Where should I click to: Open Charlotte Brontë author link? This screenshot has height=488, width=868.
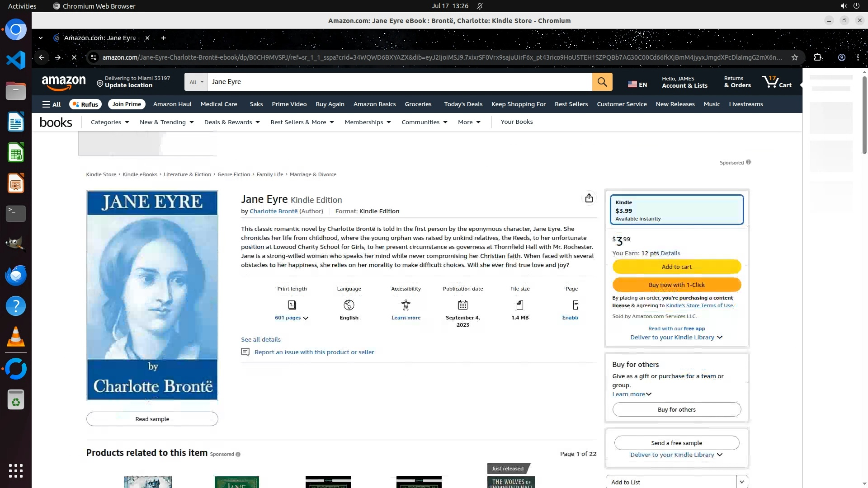(274, 211)
